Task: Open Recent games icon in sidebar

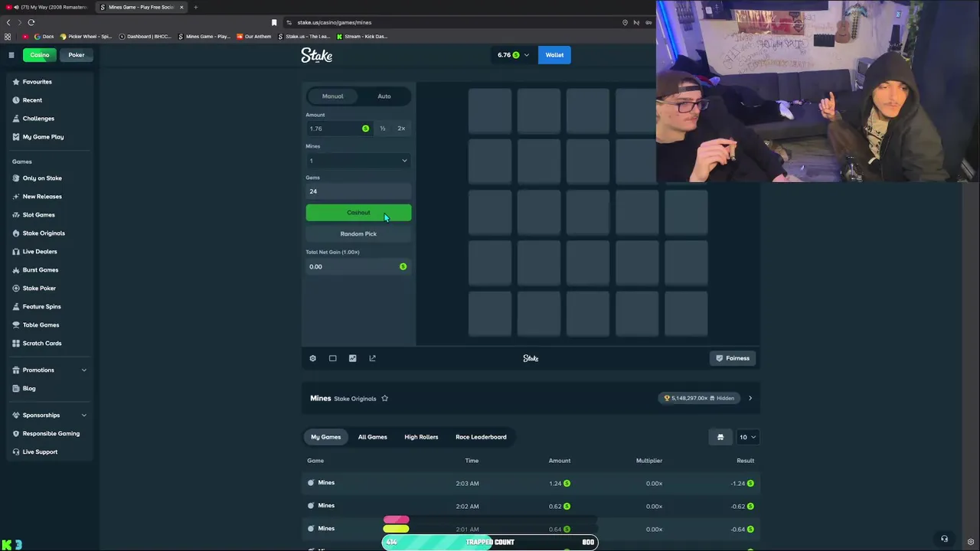Action: 16,100
